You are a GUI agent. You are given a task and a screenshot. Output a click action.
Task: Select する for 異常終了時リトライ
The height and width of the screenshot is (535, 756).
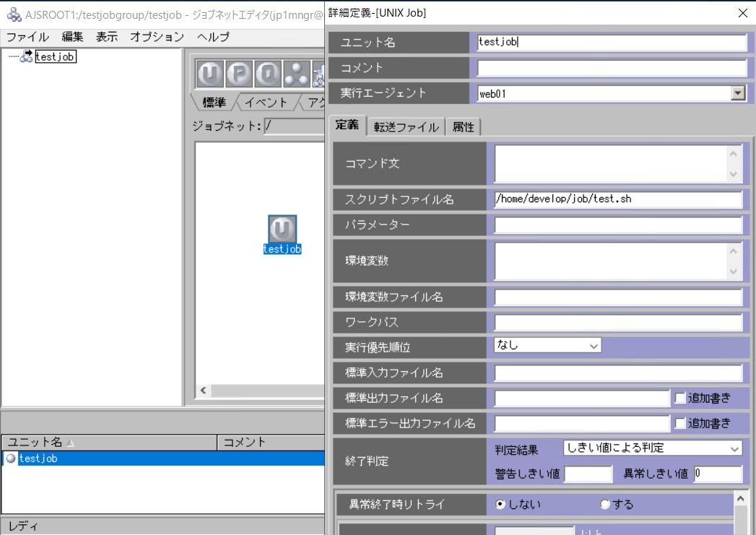point(604,504)
